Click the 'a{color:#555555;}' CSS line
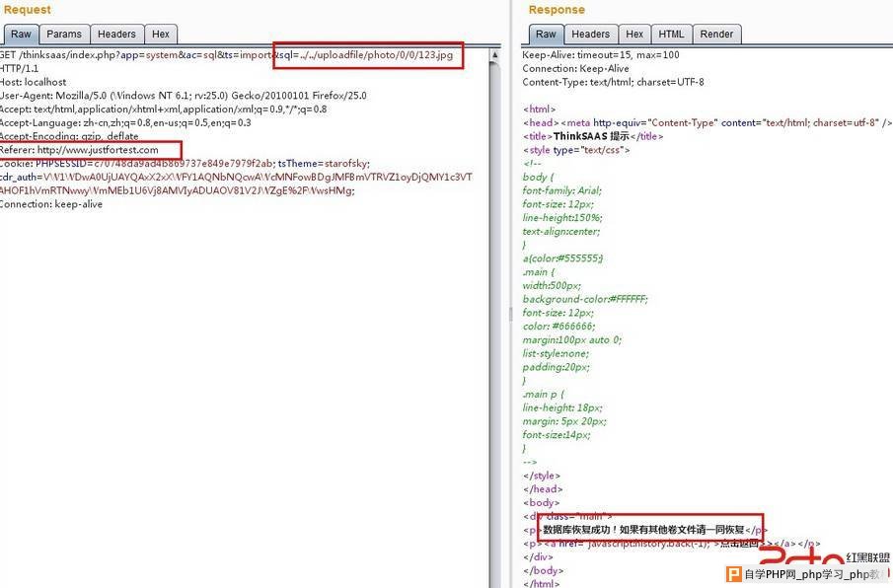The width and height of the screenshot is (893, 588). (x=563, y=258)
